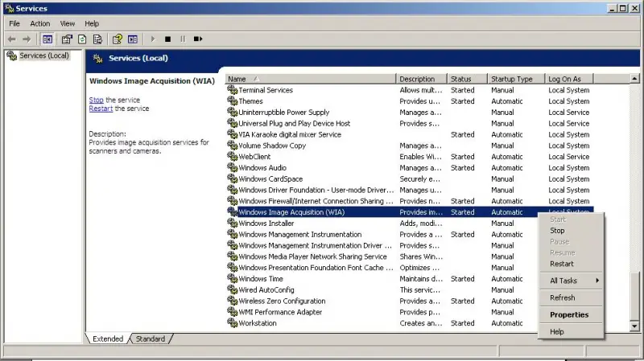
Task: Choose Restart in the context menu
Action: (571, 264)
